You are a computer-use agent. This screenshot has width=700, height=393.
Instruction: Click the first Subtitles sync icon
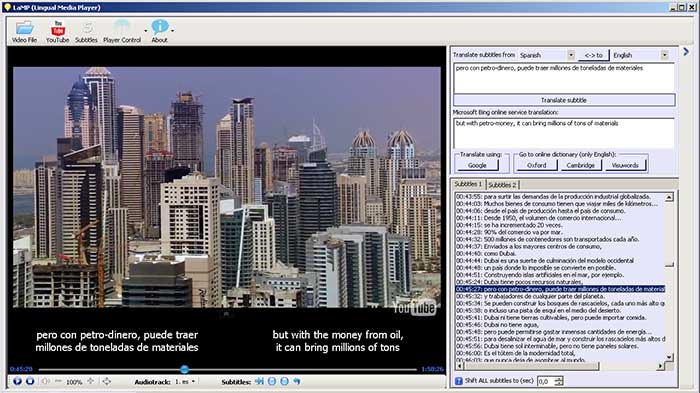(259, 381)
